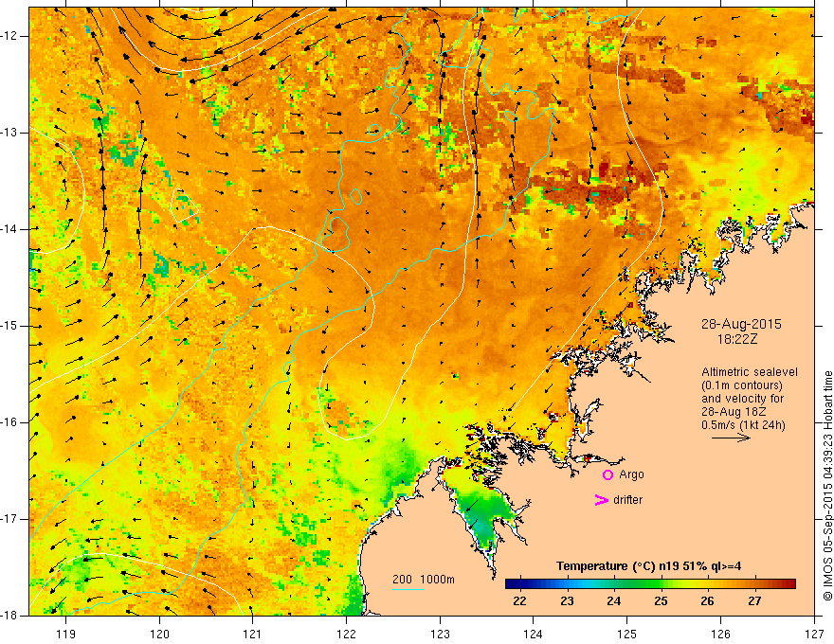This screenshot has height=644, width=834.
Task: Click the '123' longitude axis label
Action: [x=440, y=634]
